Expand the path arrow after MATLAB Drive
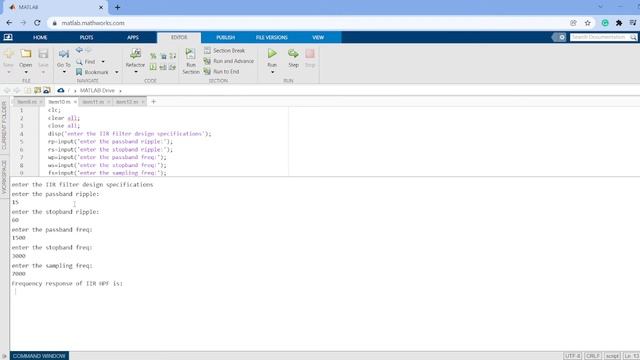This screenshot has height=360, width=640. pos(120,91)
